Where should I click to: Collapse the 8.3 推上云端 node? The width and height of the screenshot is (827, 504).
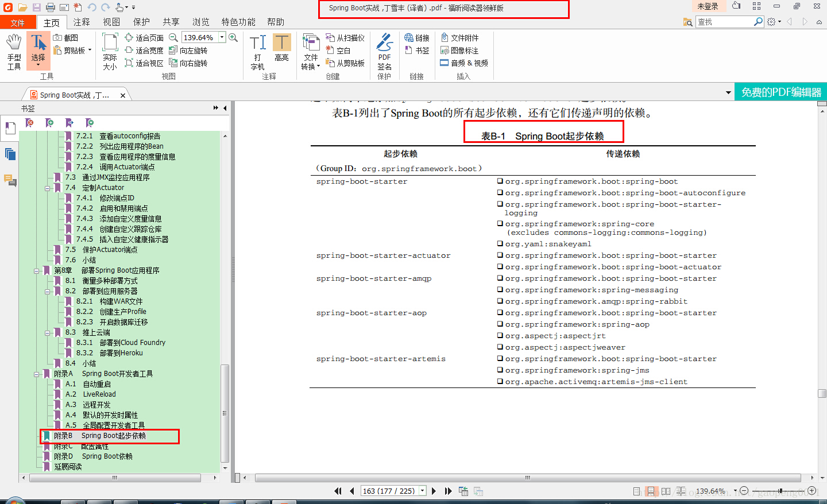click(48, 332)
